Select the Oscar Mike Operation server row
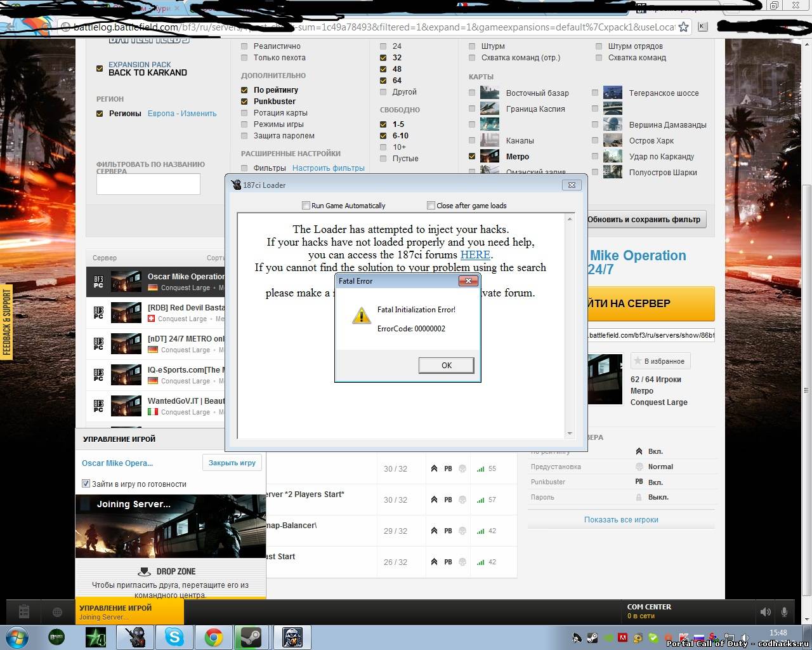The image size is (812, 650). (x=156, y=282)
